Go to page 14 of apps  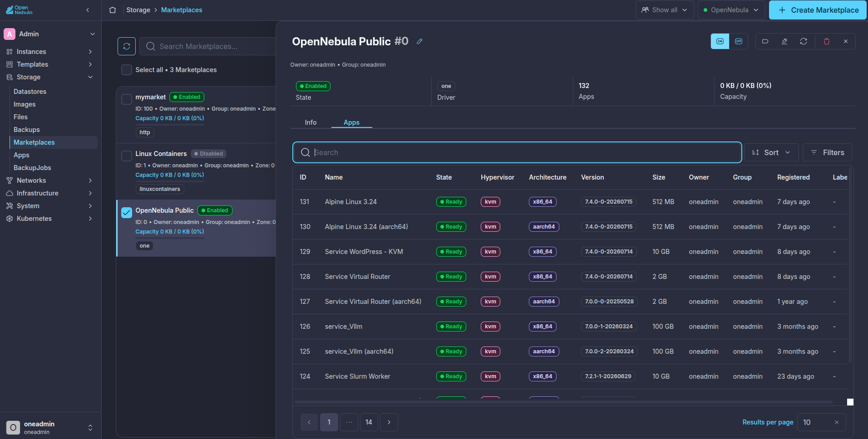click(369, 422)
